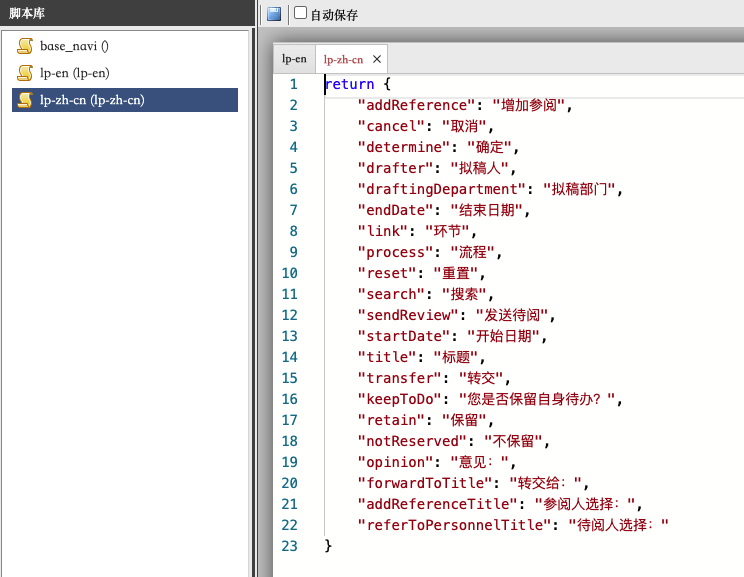Click the "title" key on line 14
This screenshot has width=744, height=577.
point(387,357)
